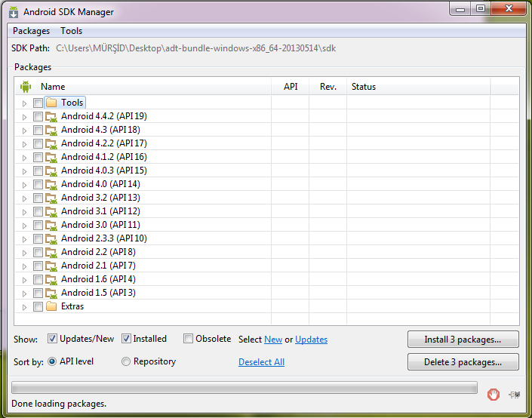Click Install 3 packages button
The width and height of the screenshot is (532, 418).
tap(463, 340)
